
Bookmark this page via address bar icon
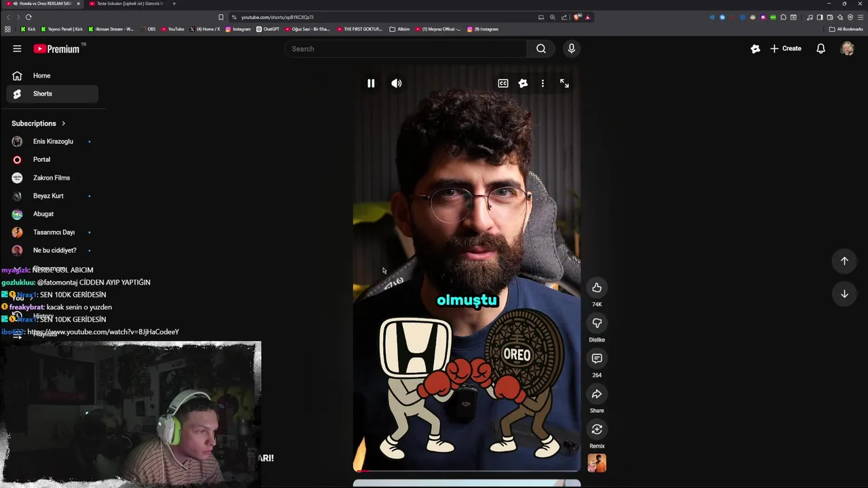coord(221,17)
